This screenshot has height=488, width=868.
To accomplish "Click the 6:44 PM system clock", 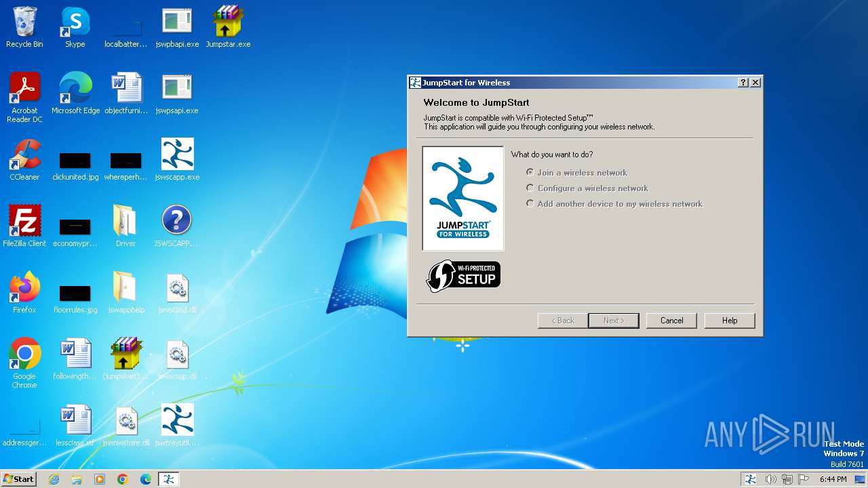I will pos(833,479).
